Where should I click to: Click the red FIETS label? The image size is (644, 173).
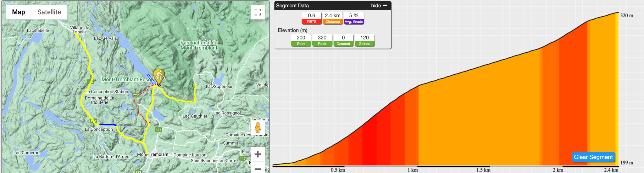click(x=311, y=22)
